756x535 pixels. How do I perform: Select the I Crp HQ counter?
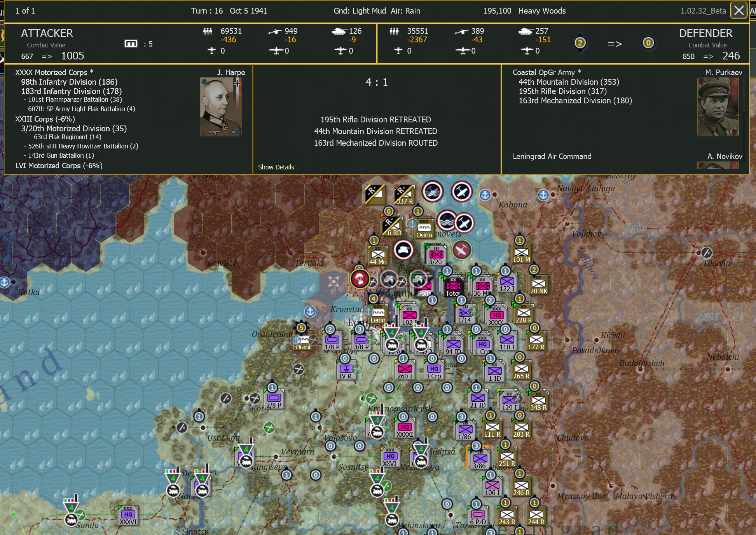(434, 370)
